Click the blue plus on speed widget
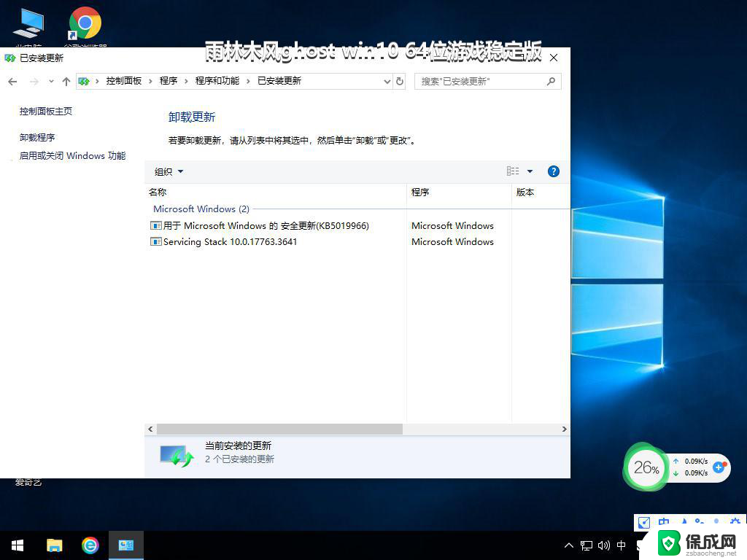 point(719,467)
